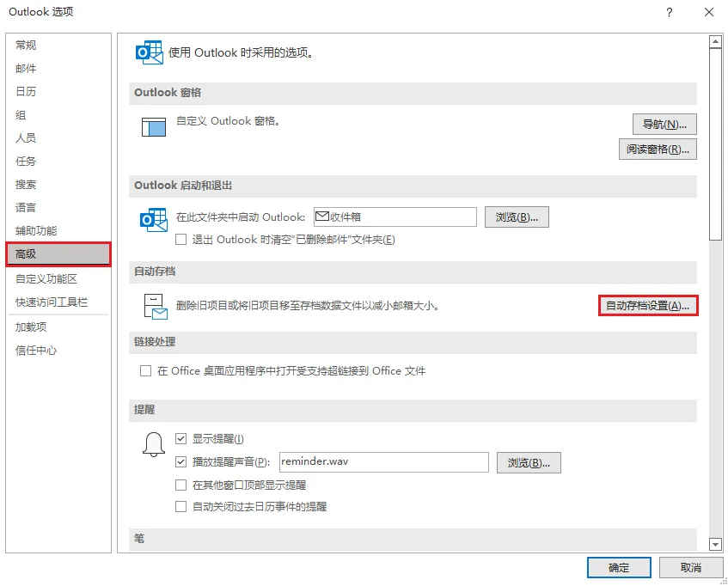Toggle 退出 Outlook 时清空已删除邮件文件夹 checkbox
This screenshot has height=586, width=728.
click(181, 240)
